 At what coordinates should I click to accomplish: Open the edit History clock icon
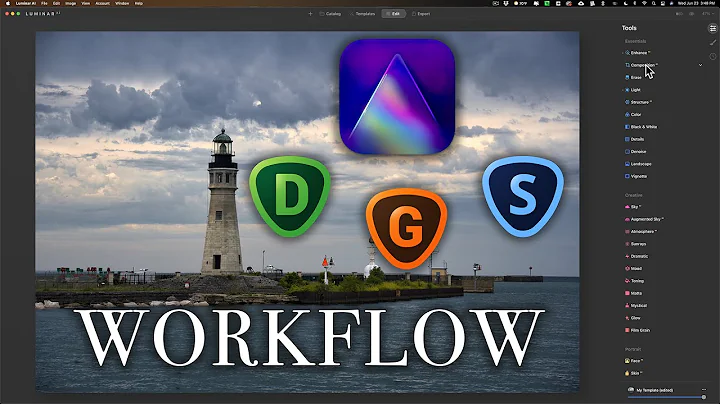[713, 56]
